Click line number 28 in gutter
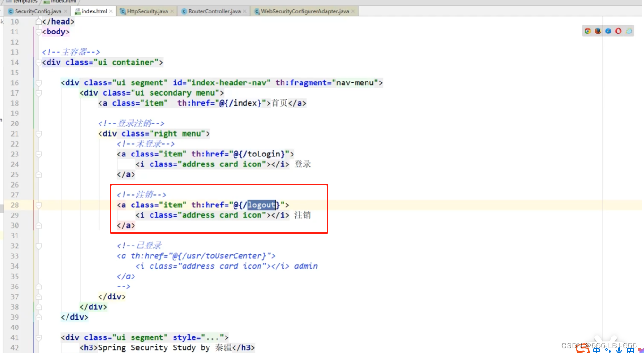This screenshot has height=353, width=644. [14, 205]
